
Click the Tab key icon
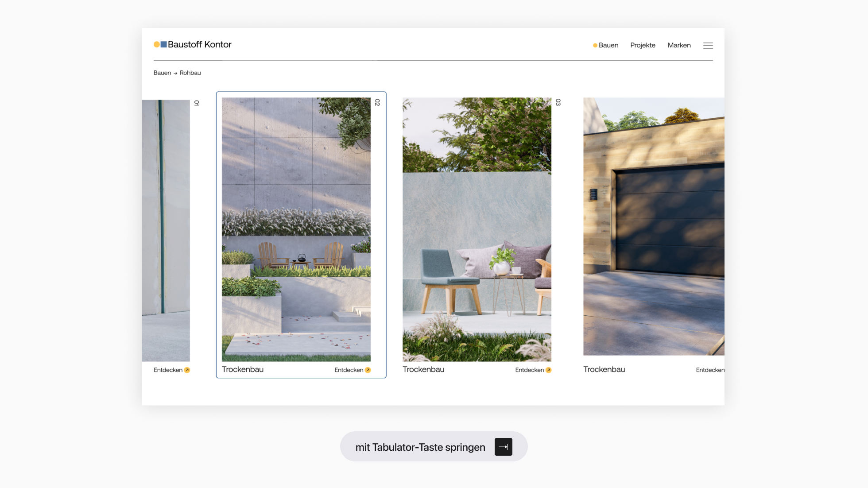point(503,447)
